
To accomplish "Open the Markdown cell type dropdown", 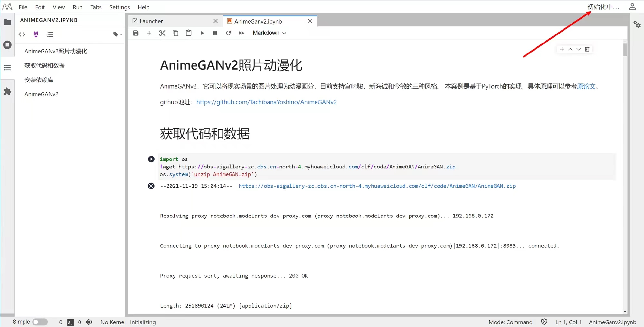I will [269, 33].
